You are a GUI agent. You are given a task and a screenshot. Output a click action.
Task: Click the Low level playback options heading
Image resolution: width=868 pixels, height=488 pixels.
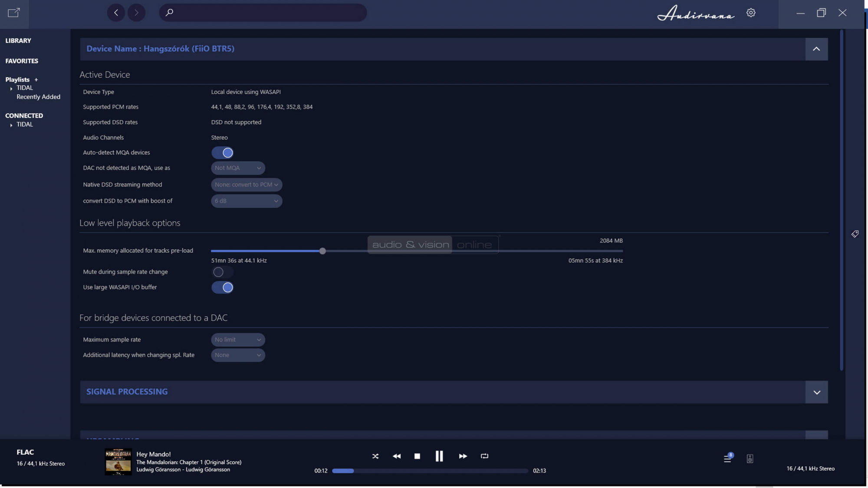pyautogui.click(x=130, y=223)
